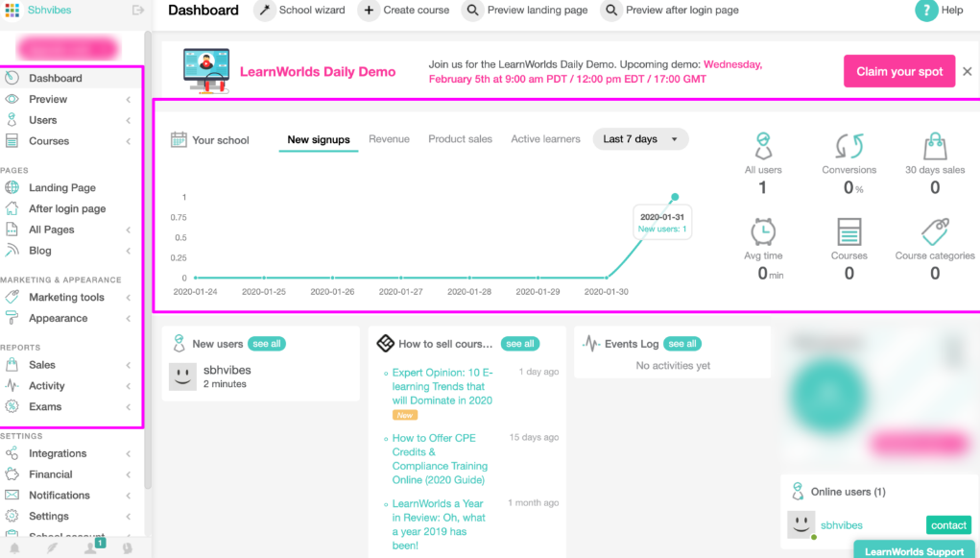The width and height of the screenshot is (980, 558).
Task: Click the All users icon in stats
Action: click(763, 146)
